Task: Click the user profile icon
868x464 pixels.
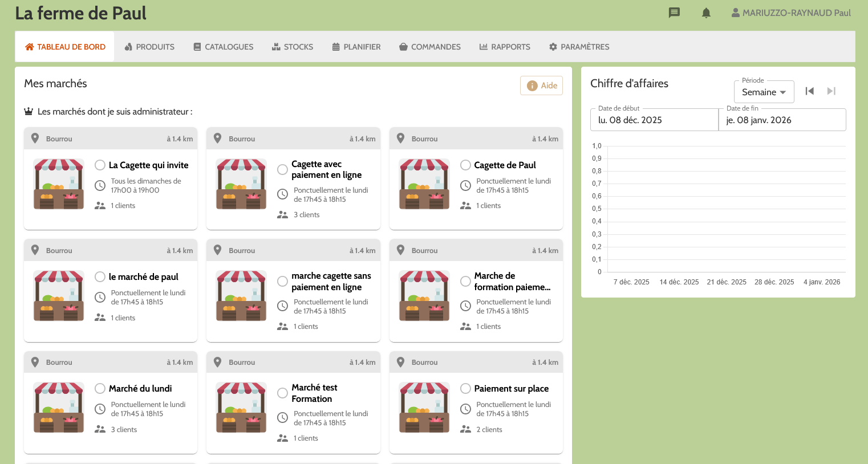Action: coord(736,13)
